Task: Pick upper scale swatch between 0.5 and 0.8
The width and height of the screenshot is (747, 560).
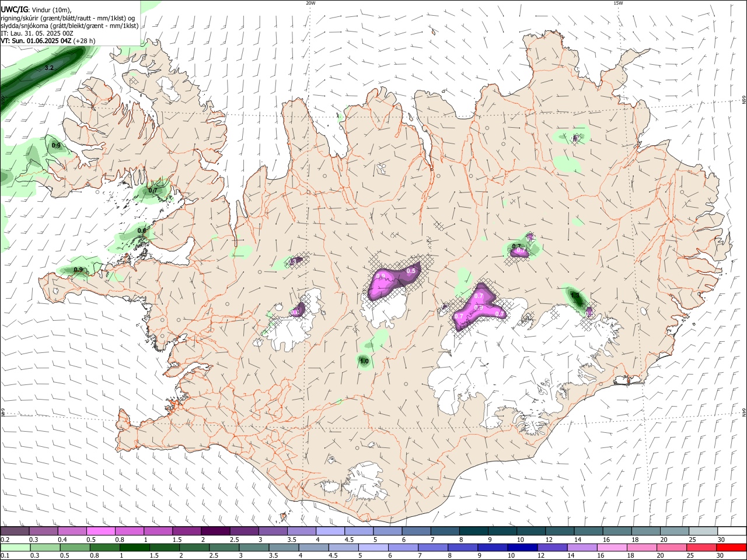Action: coord(101,531)
